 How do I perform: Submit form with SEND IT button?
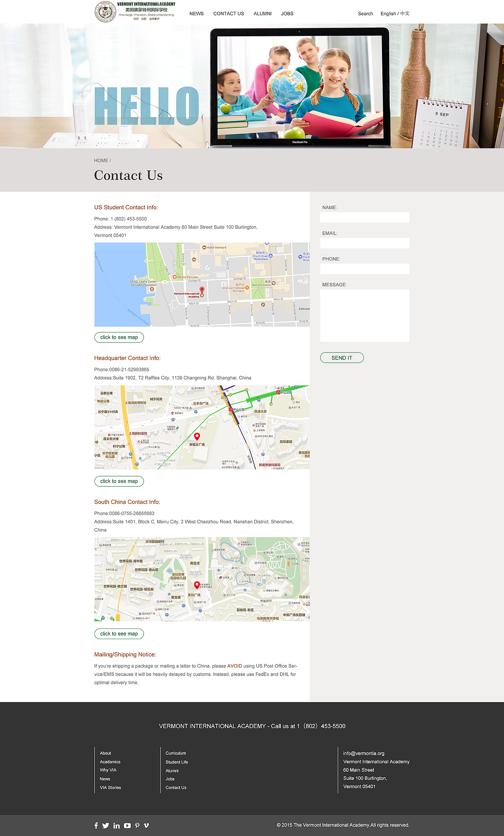click(x=342, y=358)
